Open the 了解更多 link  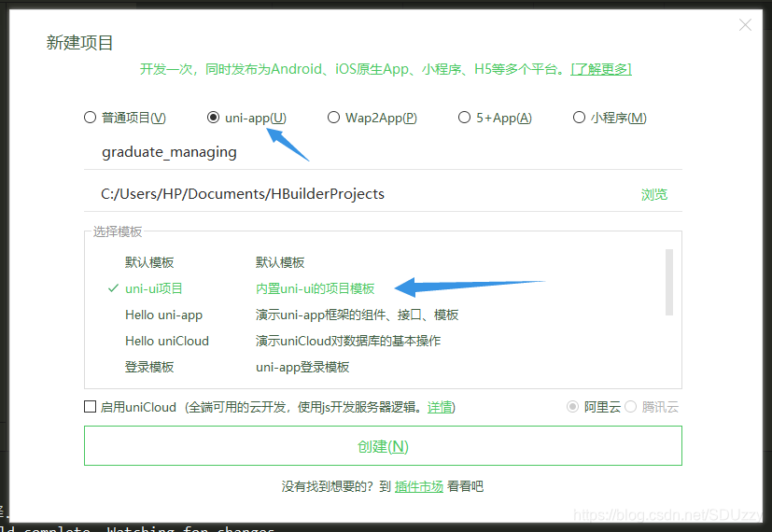[601, 69]
